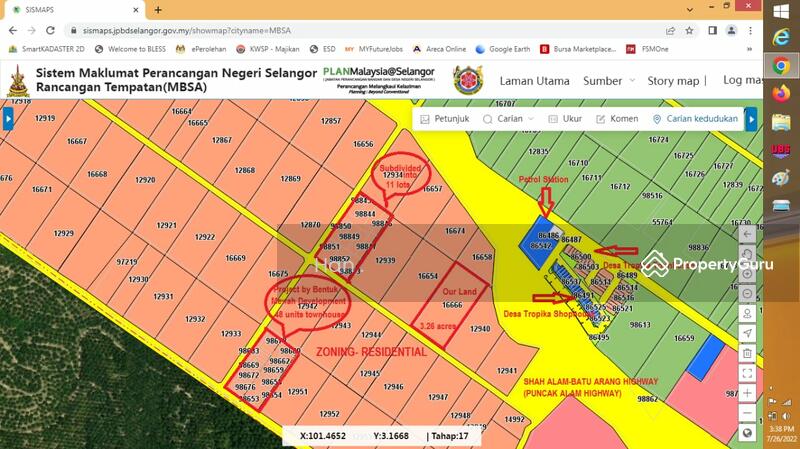800x449 pixels.
Task: Open the Carian search dropdown
Action: point(507,119)
